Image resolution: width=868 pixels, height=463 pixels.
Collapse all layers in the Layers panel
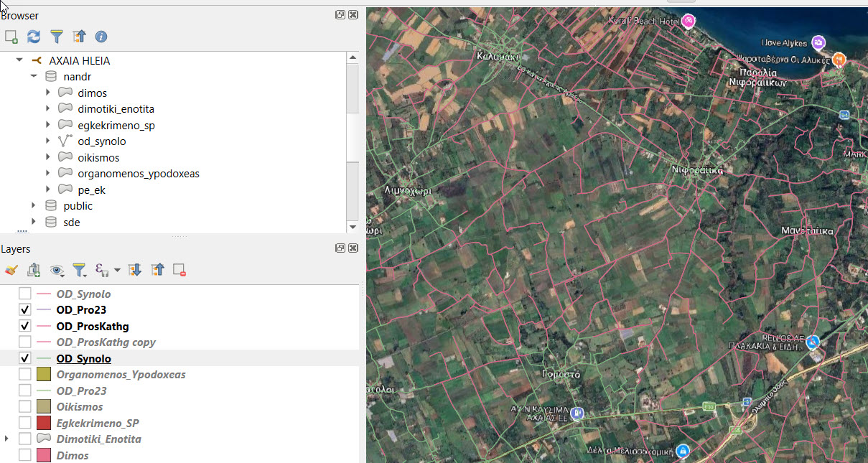[158, 270]
